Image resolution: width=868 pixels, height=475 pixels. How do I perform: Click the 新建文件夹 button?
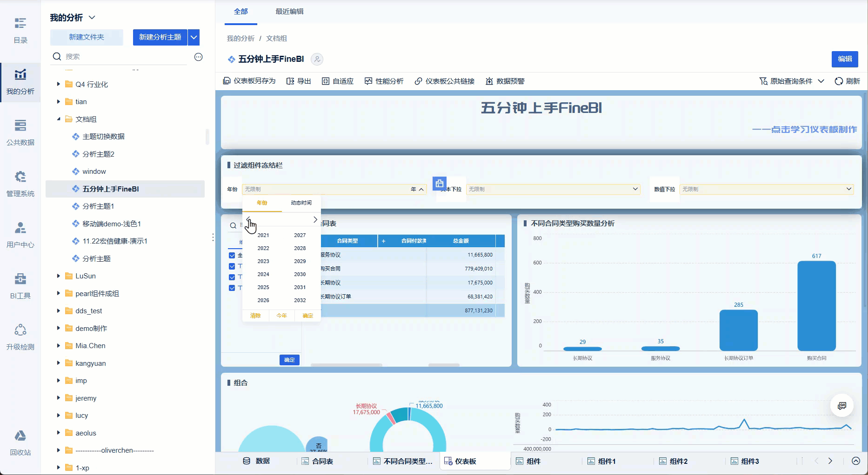point(87,37)
